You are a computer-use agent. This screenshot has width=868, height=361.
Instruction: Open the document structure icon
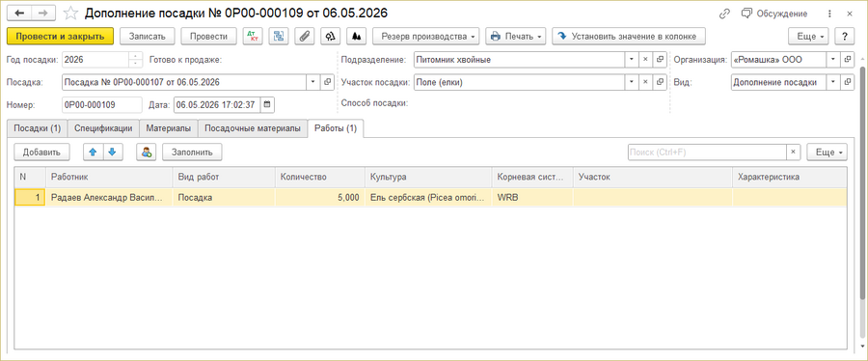point(279,36)
